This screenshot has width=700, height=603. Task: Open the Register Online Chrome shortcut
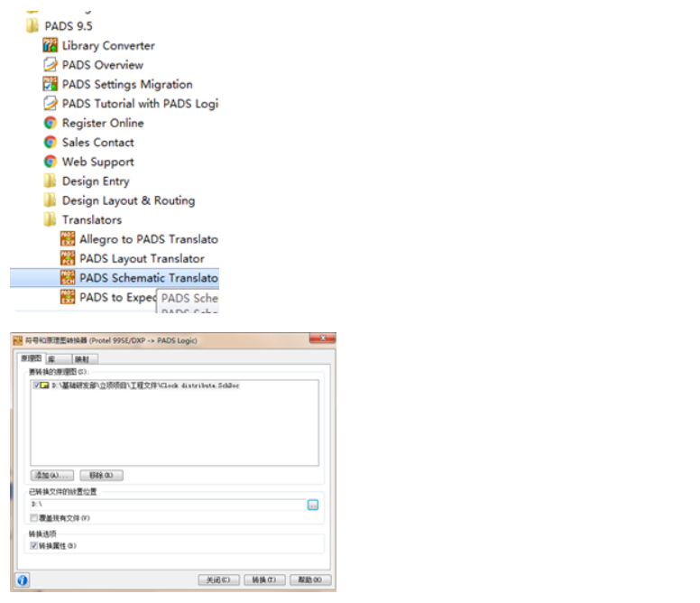point(50,123)
